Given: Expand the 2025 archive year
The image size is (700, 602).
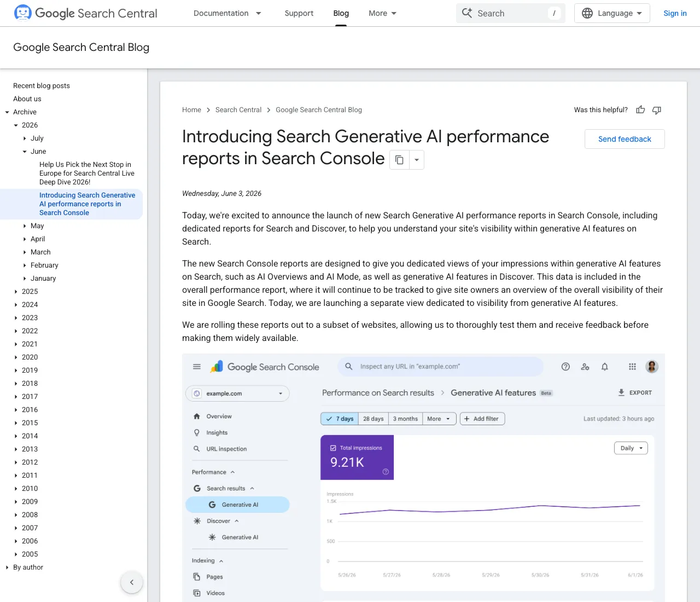Looking at the screenshot, I should 16,292.
